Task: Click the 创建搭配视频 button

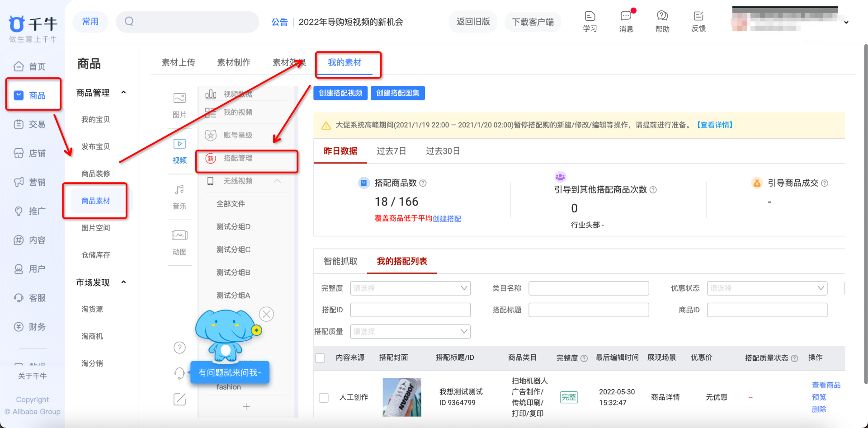Action: click(x=340, y=93)
